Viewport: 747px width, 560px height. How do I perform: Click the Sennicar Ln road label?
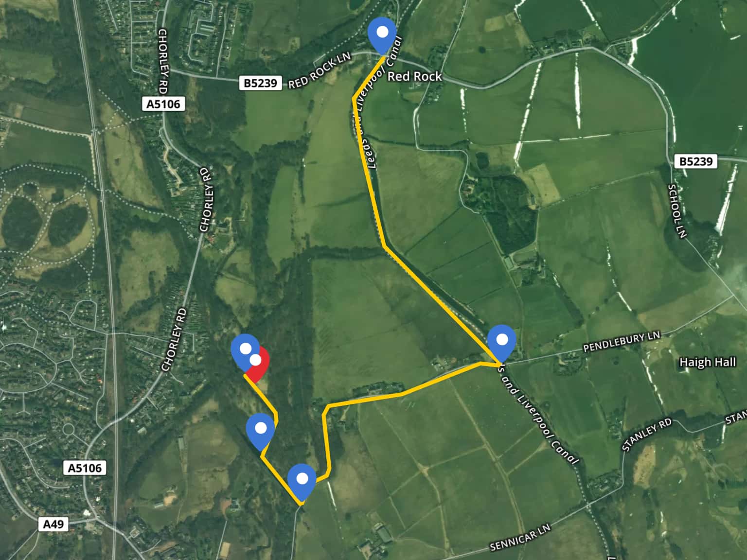pos(520,538)
